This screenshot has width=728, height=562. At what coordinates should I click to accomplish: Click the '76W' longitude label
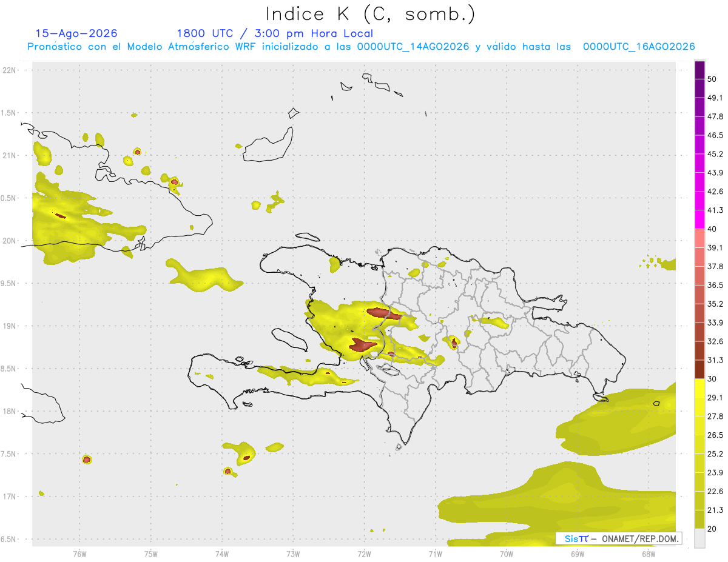(x=79, y=554)
